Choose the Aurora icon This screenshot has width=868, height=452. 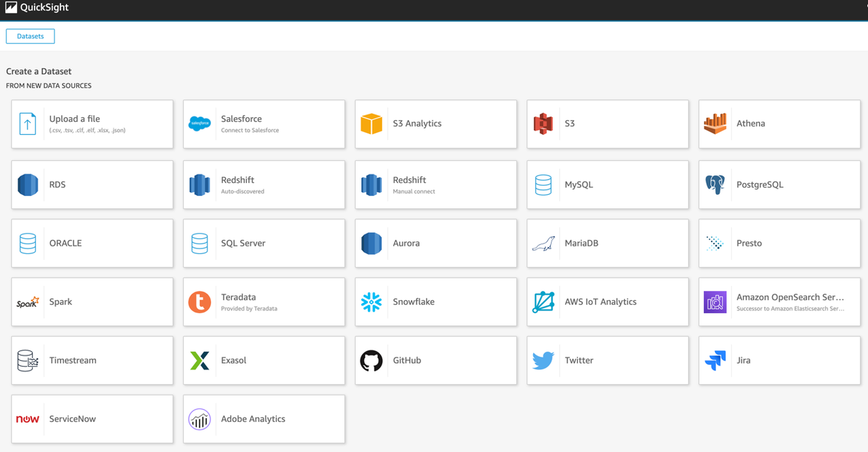[x=371, y=244]
